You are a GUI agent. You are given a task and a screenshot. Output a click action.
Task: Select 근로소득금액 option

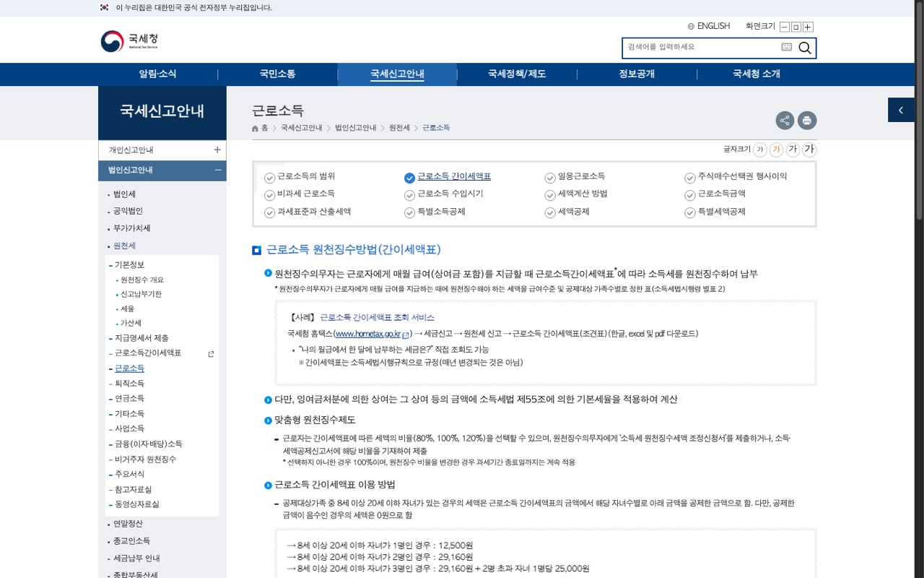715,194
